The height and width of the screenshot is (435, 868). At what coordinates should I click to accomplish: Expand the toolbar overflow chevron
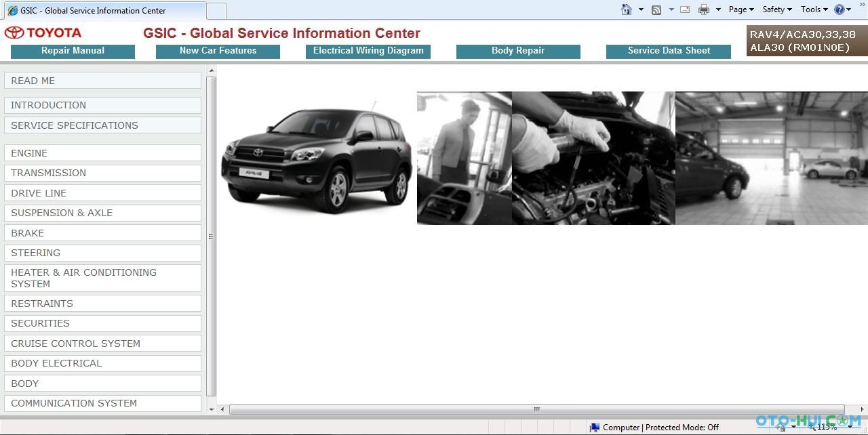[x=863, y=5]
